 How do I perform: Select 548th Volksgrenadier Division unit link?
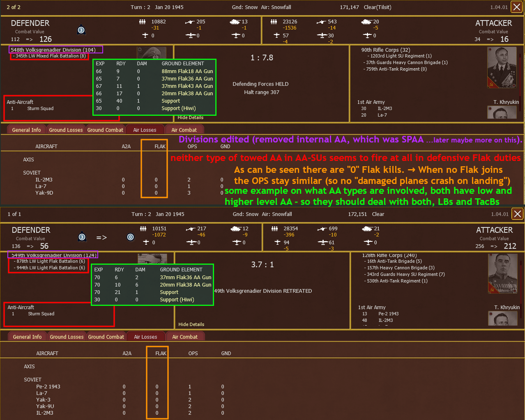pyautogui.click(x=53, y=50)
